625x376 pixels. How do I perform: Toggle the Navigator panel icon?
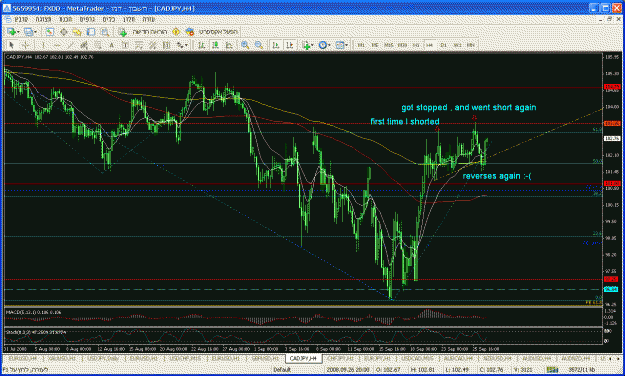click(x=77, y=32)
